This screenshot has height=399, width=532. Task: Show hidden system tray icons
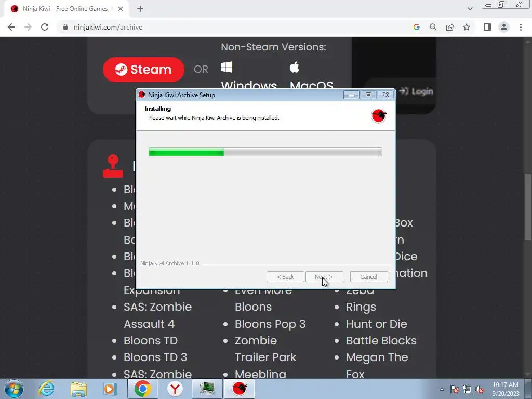tap(442, 389)
